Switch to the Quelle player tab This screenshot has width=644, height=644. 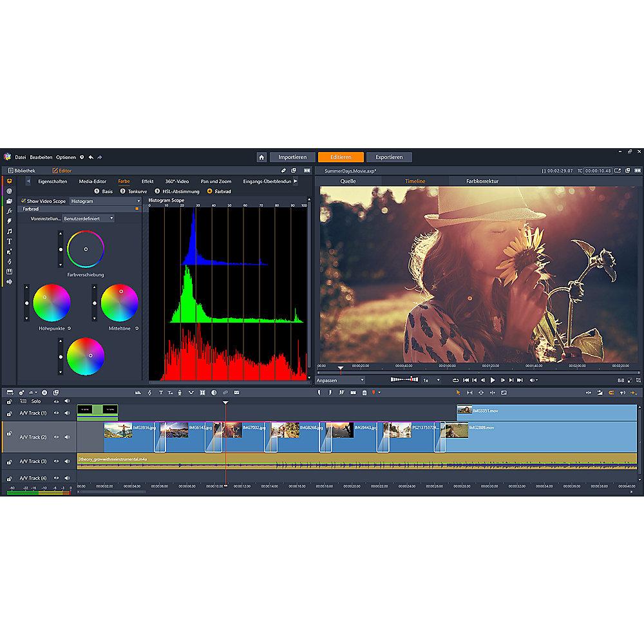point(348,181)
